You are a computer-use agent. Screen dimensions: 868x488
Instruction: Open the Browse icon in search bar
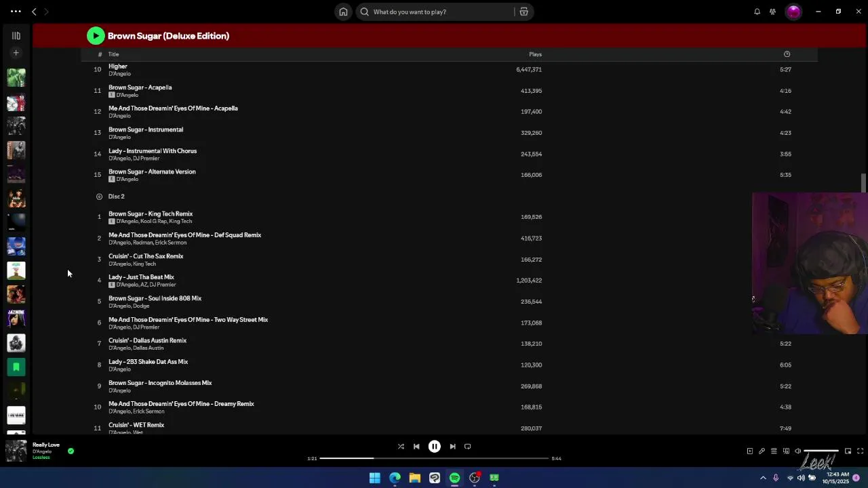click(x=524, y=12)
